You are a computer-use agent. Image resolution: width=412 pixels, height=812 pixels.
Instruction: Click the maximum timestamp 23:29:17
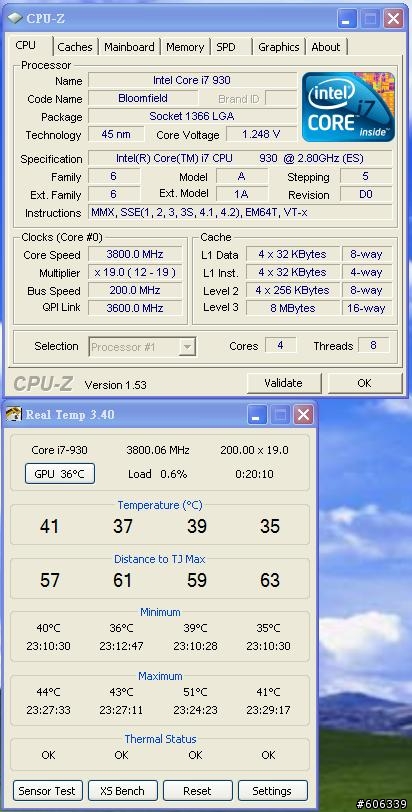(268, 710)
